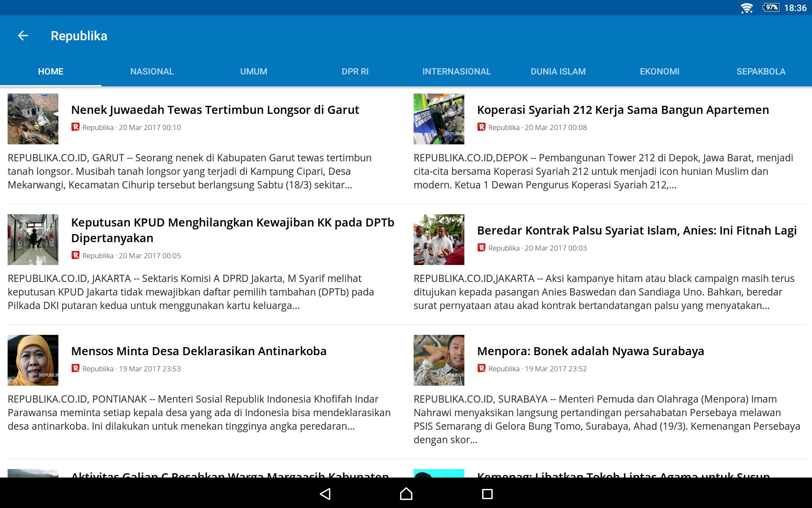Switch to the HOME tab

[51, 72]
